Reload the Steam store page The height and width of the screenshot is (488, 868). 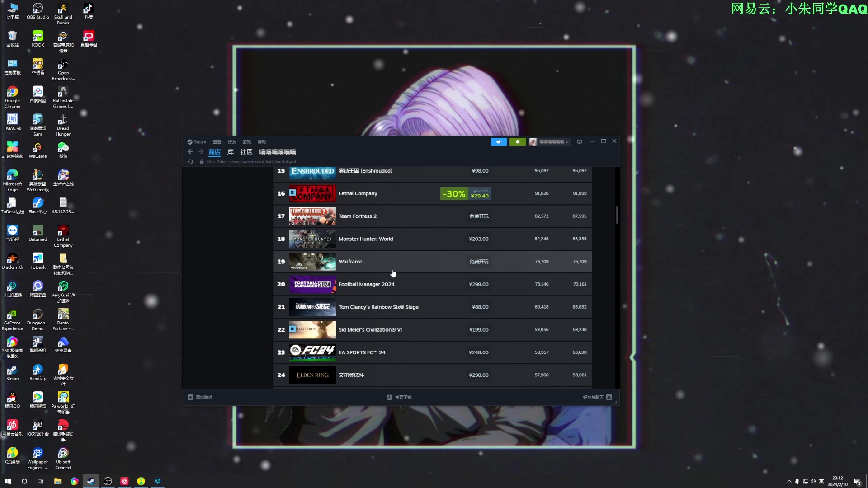point(191,162)
